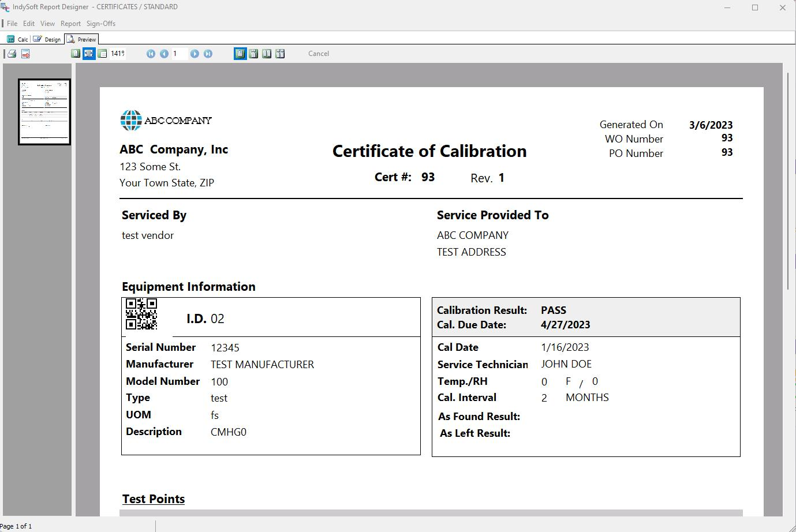Toggle page width zoom mode
Image resolution: width=796 pixels, height=532 pixels.
89,54
